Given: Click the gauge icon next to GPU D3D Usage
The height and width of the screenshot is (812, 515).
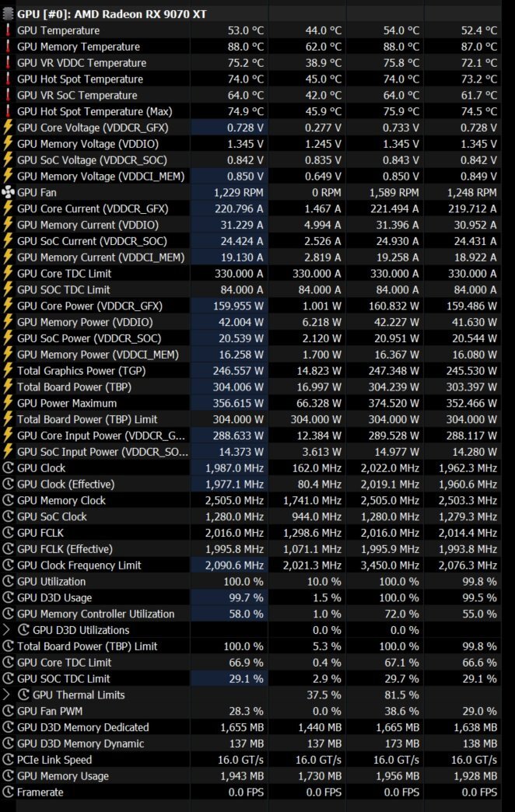Looking at the screenshot, I should pos(8,597).
